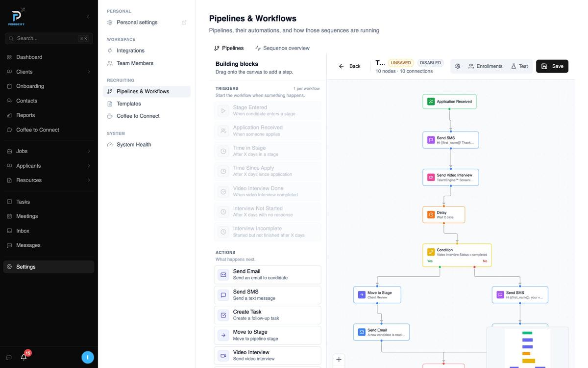Collapse the sidebar with the chevron
The height and width of the screenshot is (368, 588).
(x=88, y=17)
